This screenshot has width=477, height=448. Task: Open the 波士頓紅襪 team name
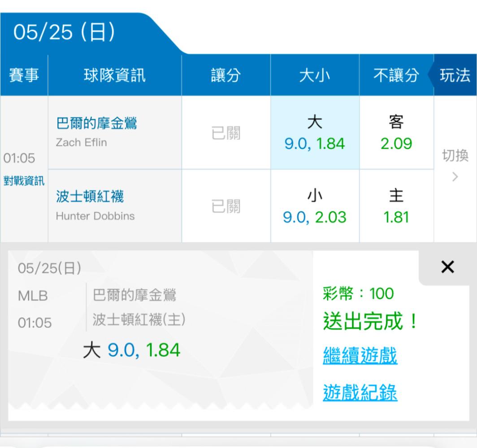(90, 197)
